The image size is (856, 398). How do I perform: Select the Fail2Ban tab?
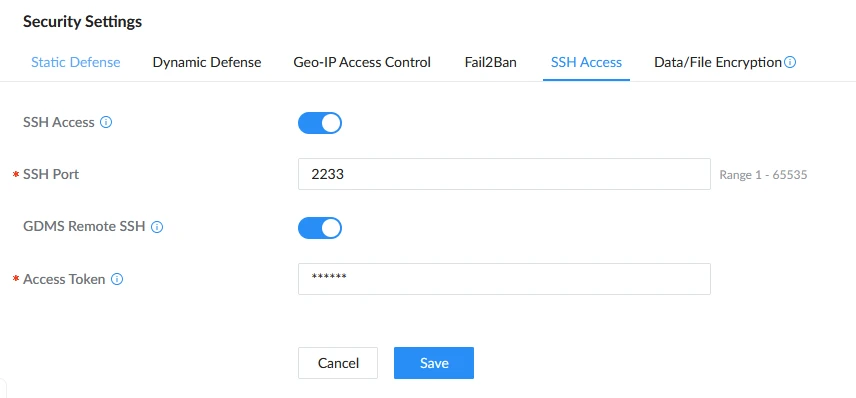coord(491,62)
